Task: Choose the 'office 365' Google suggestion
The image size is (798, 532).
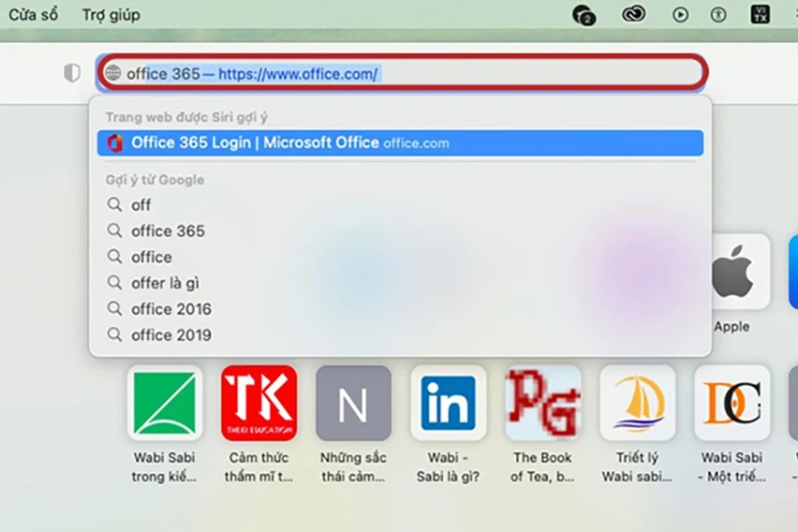Action: point(401,231)
